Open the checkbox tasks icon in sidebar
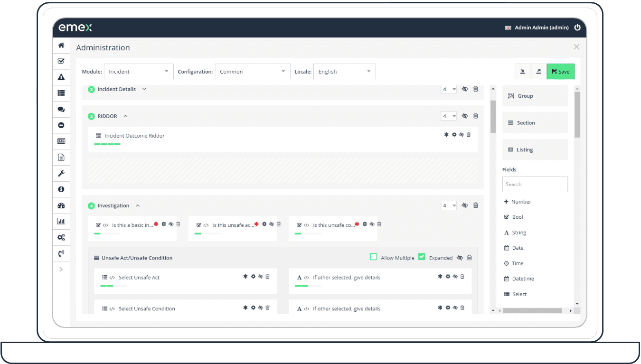641x364 pixels. 61,61
